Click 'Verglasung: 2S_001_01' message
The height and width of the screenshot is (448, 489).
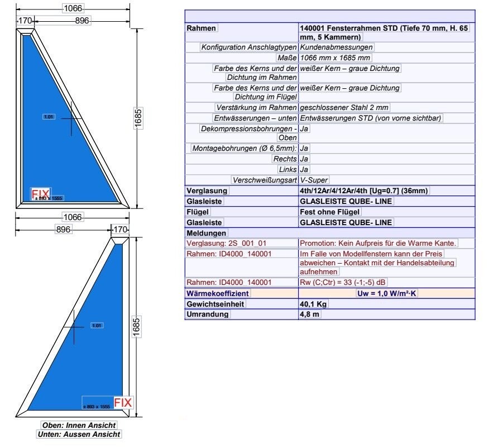(227, 243)
